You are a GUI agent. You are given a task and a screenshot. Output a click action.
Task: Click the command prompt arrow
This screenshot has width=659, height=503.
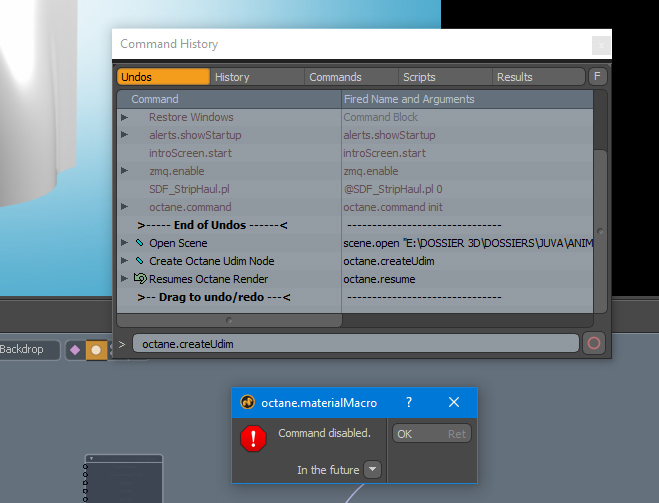point(122,344)
